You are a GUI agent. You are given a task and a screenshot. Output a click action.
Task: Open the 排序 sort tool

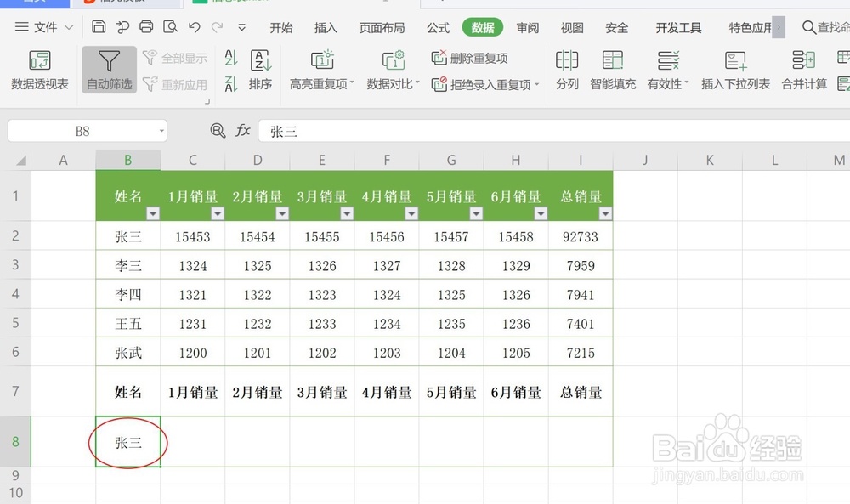pos(261,69)
